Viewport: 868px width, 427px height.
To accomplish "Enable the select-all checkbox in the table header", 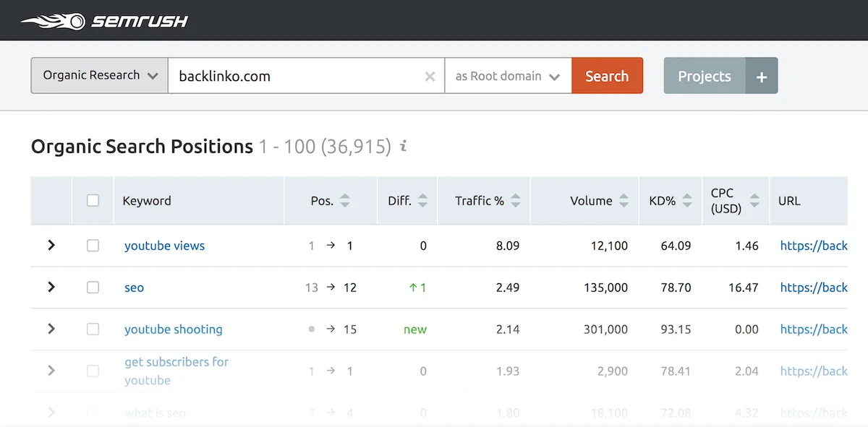I will click(93, 200).
